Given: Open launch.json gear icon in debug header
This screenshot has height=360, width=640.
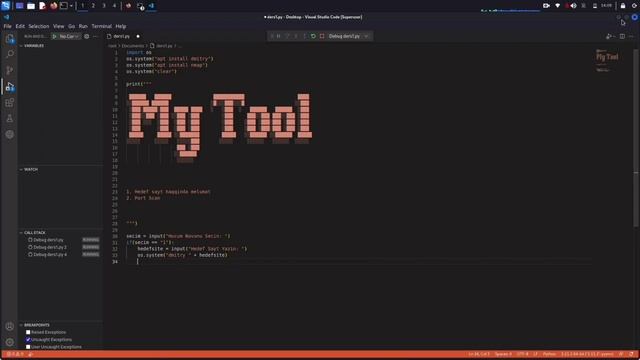Looking at the screenshot, I should 87,36.
